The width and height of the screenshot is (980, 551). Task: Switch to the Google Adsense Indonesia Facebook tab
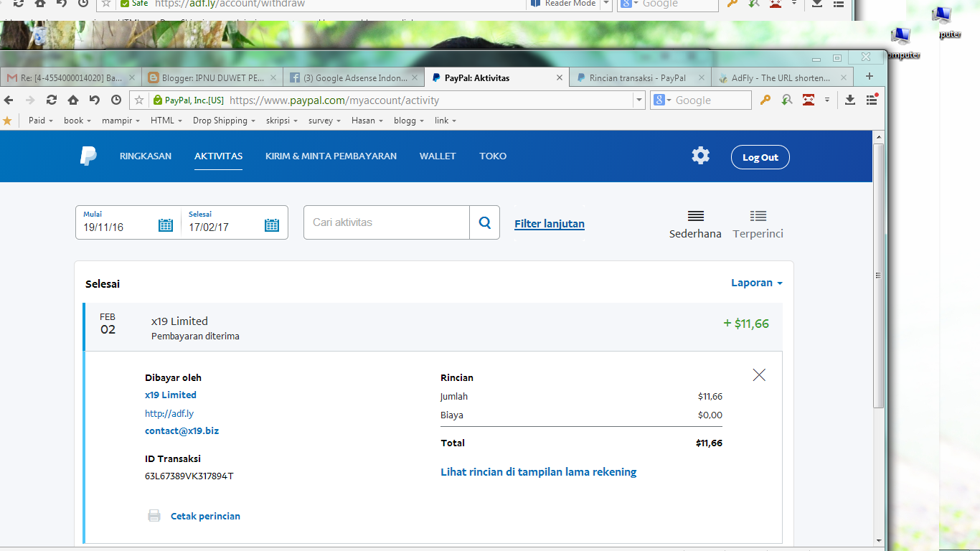click(354, 77)
